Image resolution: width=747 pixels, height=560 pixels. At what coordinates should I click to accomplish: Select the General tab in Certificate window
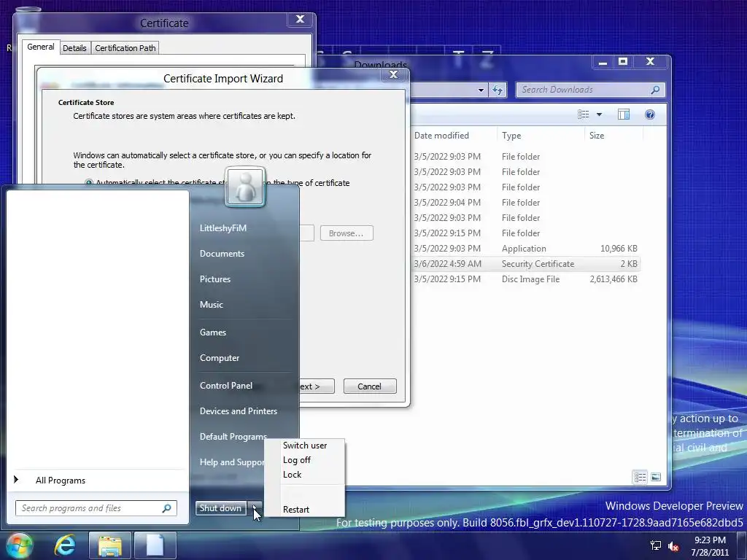(41, 47)
